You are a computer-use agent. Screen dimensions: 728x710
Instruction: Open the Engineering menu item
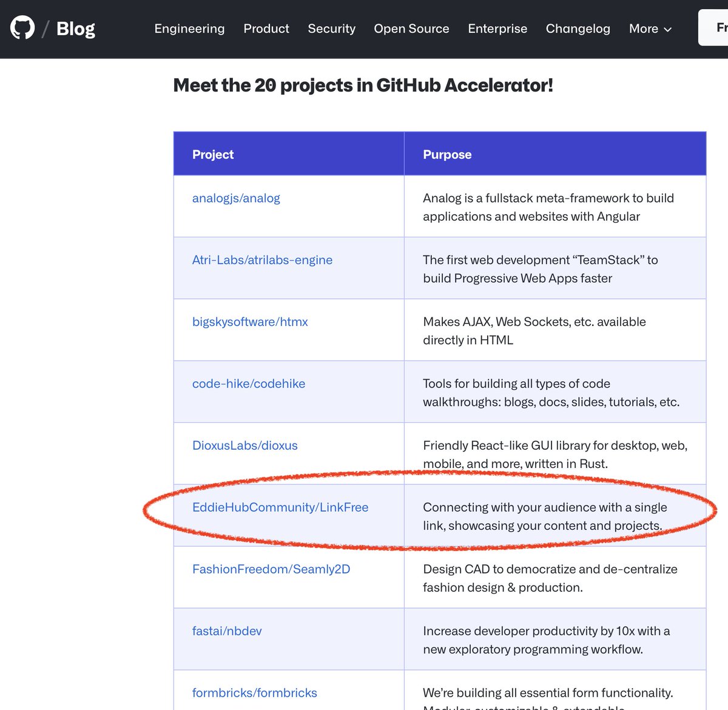coord(189,29)
